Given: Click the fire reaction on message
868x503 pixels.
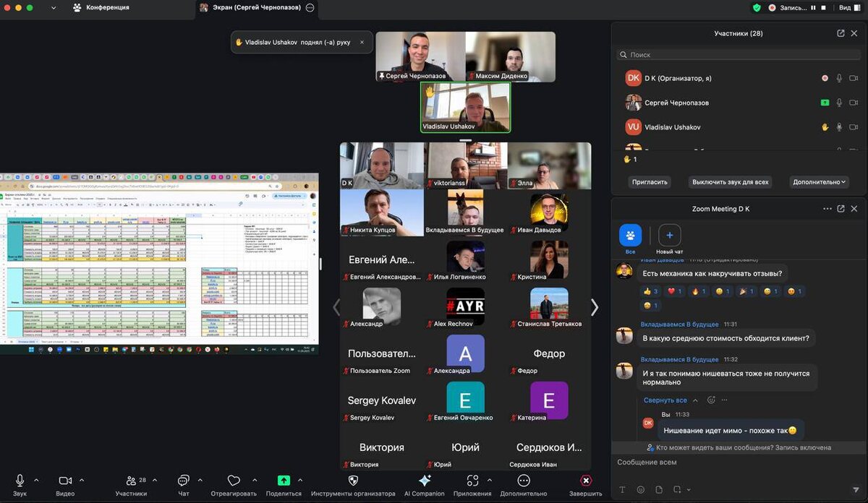Looking at the screenshot, I should [x=699, y=291].
